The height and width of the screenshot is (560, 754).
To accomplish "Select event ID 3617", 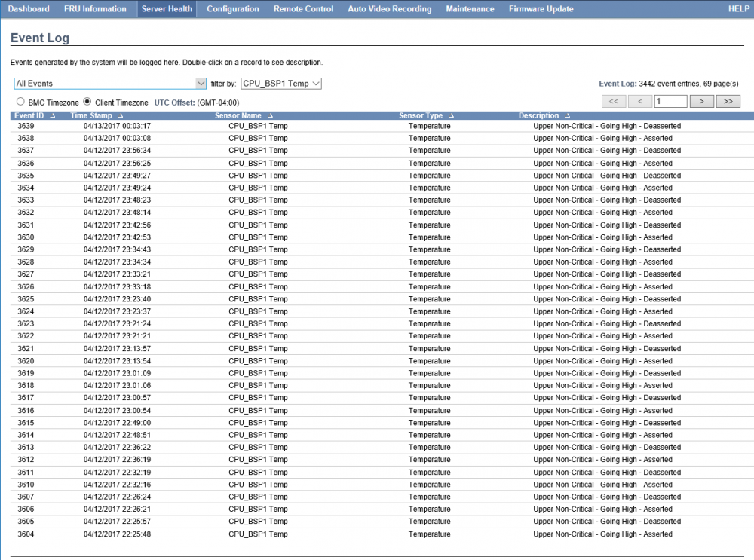I will (26, 398).
